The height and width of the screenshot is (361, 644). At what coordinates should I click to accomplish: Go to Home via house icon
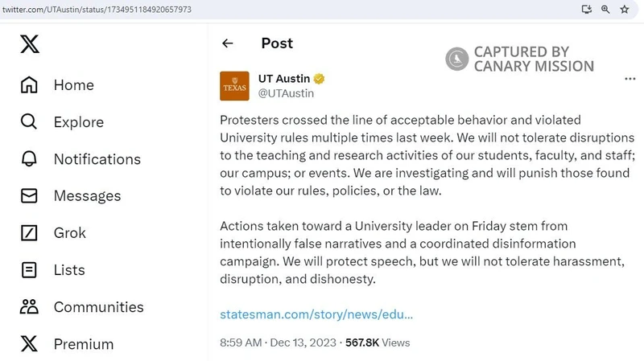[x=29, y=85]
